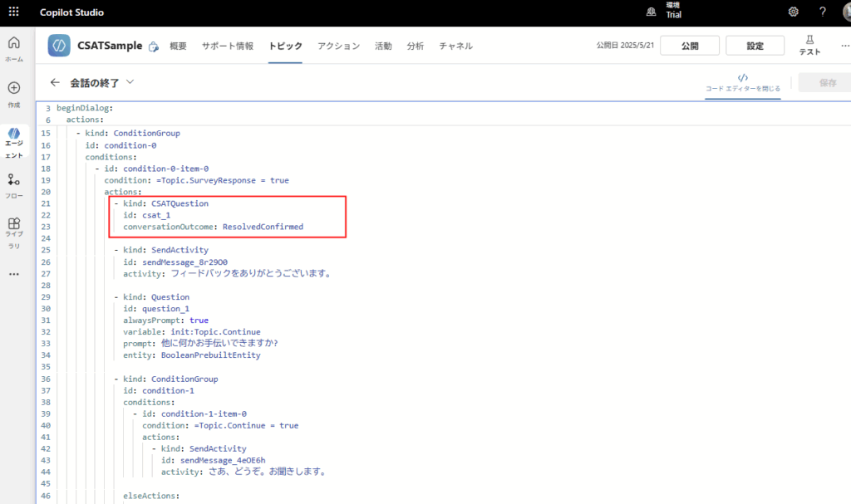Click the 'id: condition-0' code line

[x=121, y=145]
